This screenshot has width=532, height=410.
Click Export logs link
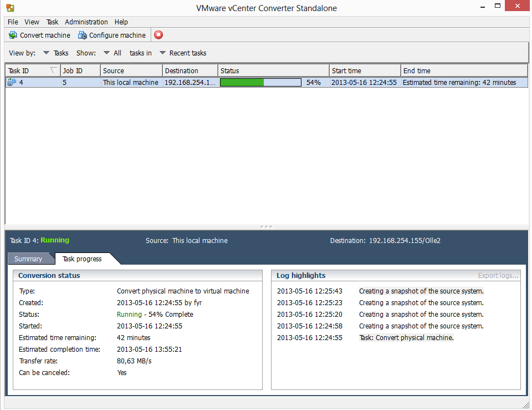498,276
